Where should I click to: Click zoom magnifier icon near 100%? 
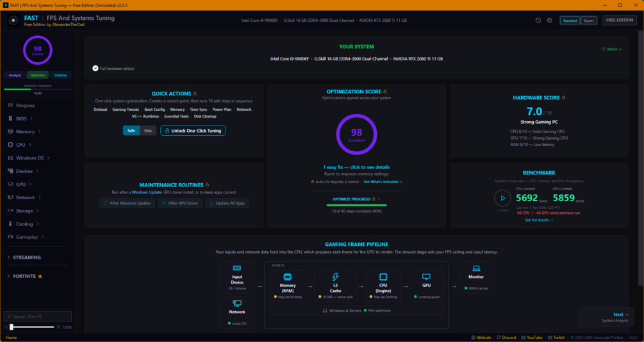(59, 327)
